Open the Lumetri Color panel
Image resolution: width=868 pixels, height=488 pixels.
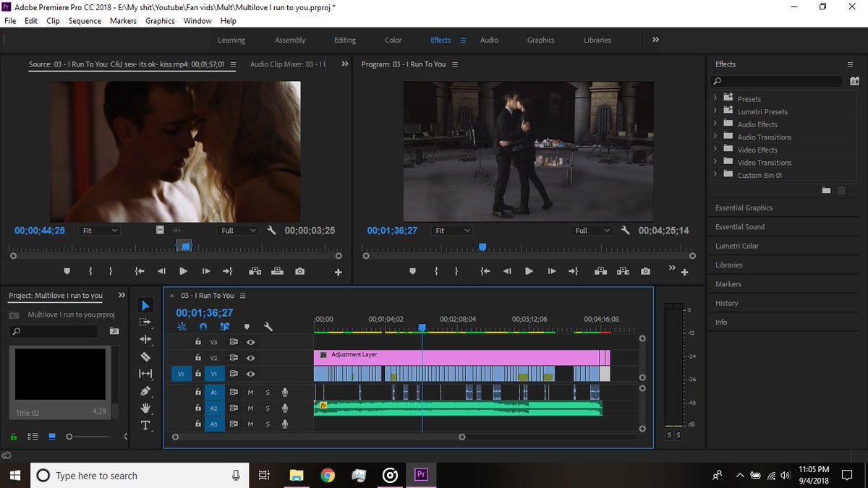click(x=737, y=246)
